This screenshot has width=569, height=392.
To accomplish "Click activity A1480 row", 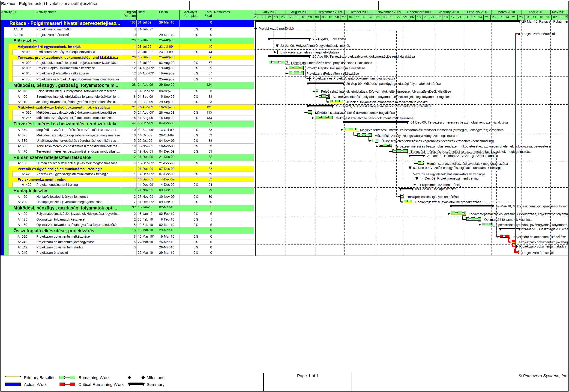I will click(134, 79).
